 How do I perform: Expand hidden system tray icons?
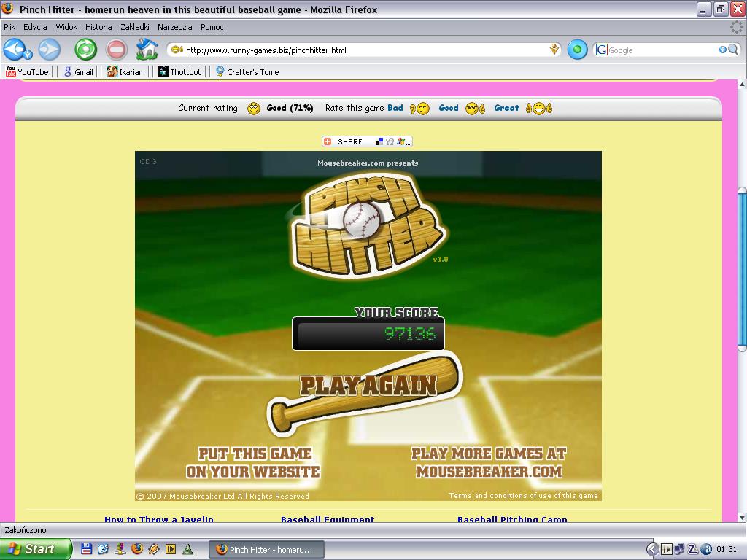click(x=652, y=549)
